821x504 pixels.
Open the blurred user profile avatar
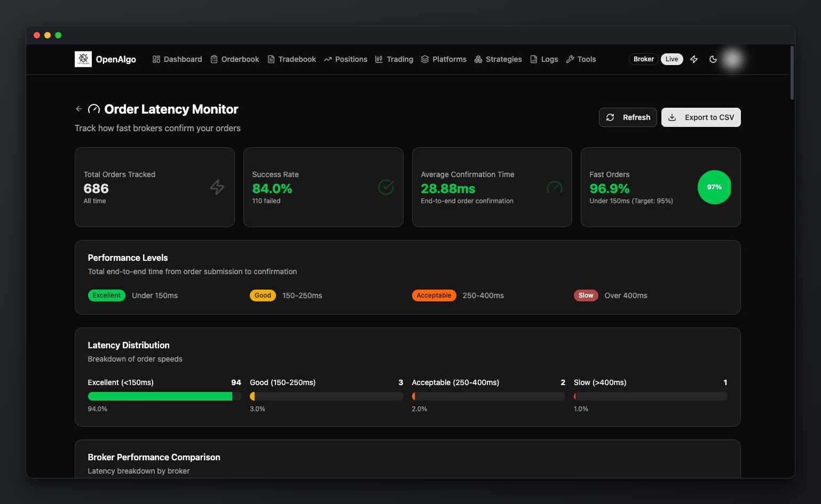(733, 59)
